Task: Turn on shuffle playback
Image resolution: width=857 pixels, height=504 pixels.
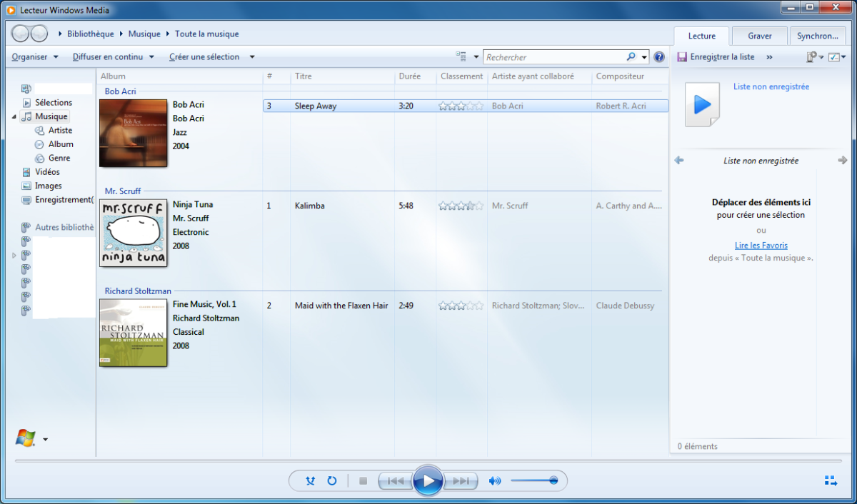Action: pyautogui.click(x=310, y=481)
